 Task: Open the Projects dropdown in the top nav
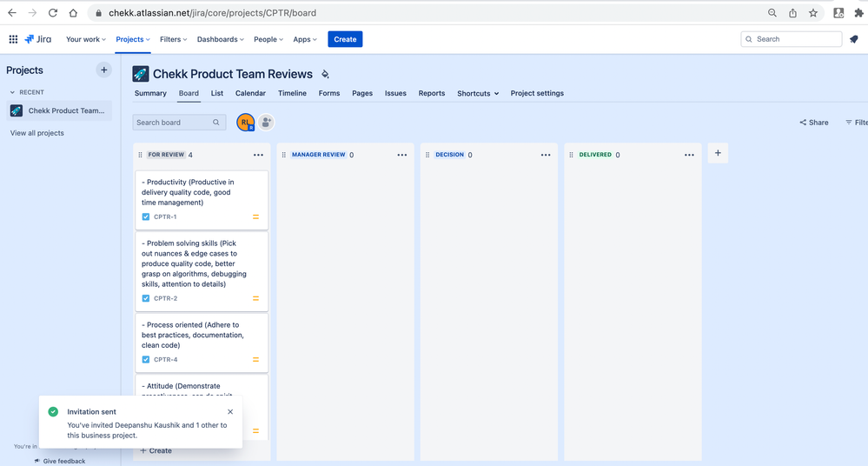(x=133, y=39)
